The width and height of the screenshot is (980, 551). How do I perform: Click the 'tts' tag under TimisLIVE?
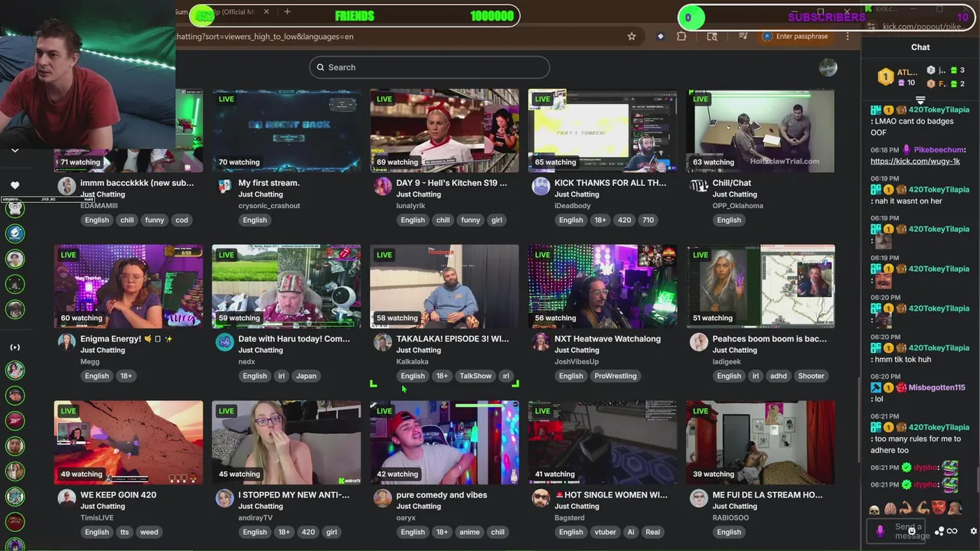124,532
